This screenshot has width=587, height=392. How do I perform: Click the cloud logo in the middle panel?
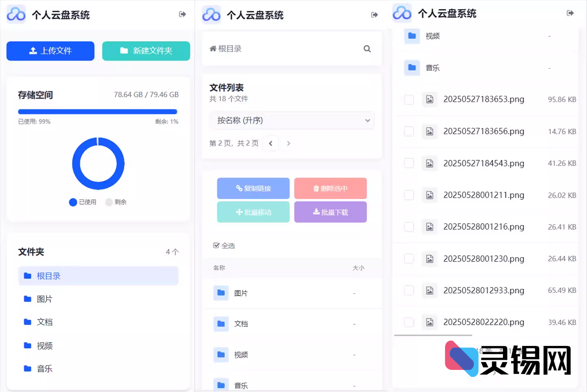point(211,15)
